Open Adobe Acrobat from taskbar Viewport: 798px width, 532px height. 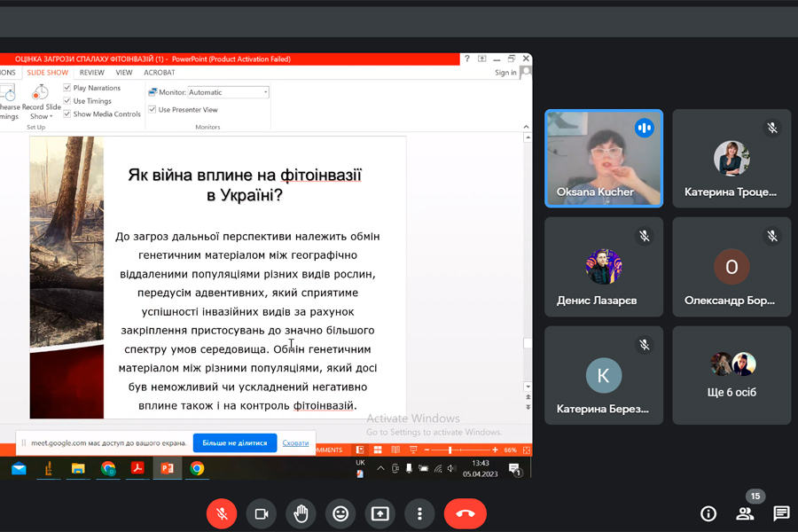point(137,468)
